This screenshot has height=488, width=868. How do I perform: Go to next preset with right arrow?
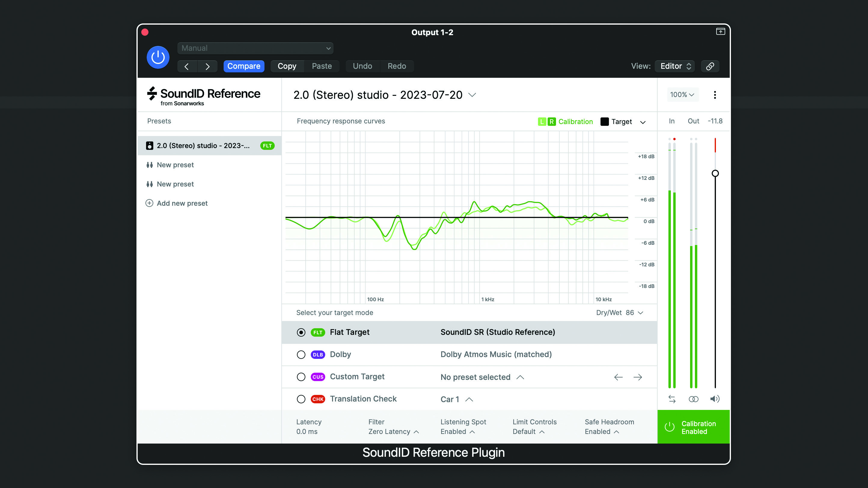coord(208,66)
